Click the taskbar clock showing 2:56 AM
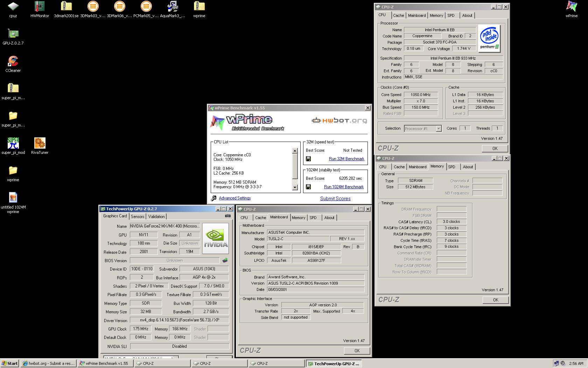 click(576, 363)
